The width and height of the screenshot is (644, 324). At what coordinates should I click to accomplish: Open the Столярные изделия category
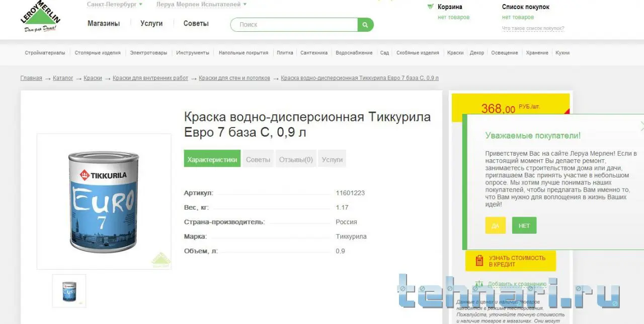point(98,53)
